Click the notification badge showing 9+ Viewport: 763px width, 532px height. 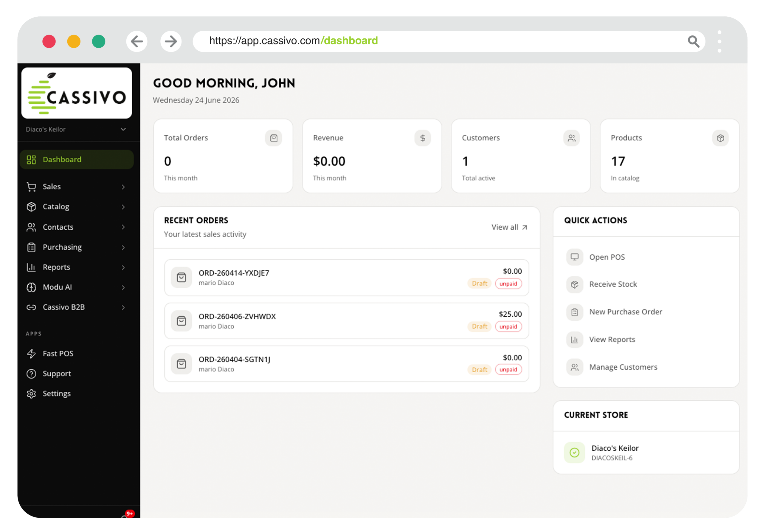[x=130, y=514]
